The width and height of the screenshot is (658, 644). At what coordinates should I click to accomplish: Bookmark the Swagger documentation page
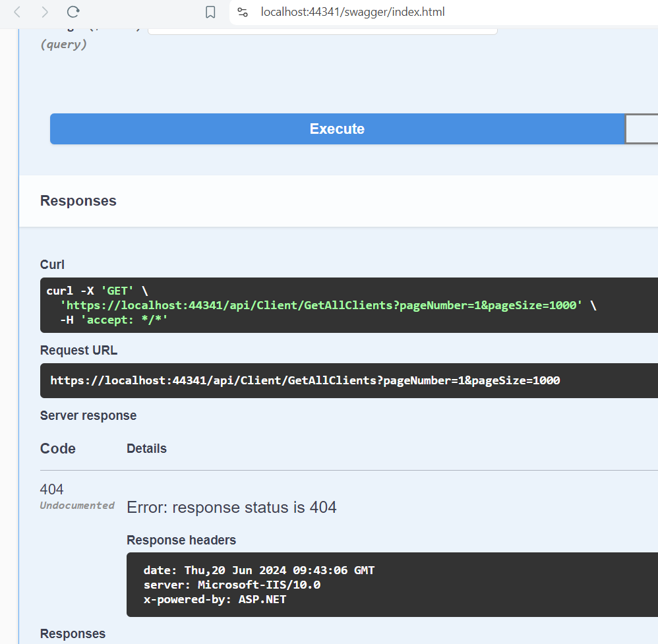(210, 12)
